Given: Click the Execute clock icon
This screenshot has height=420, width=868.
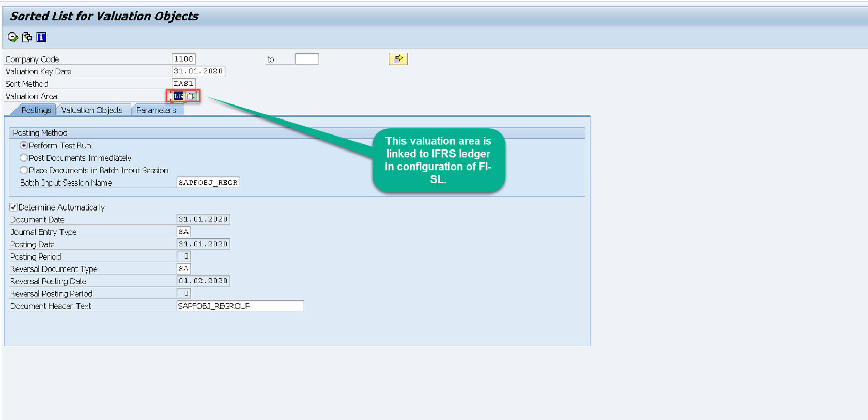Looking at the screenshot, I should [13, 37].
